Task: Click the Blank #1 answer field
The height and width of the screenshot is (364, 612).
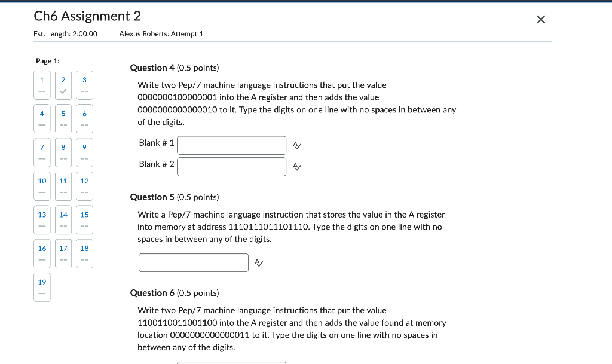Action: click(x=231, y=145)
